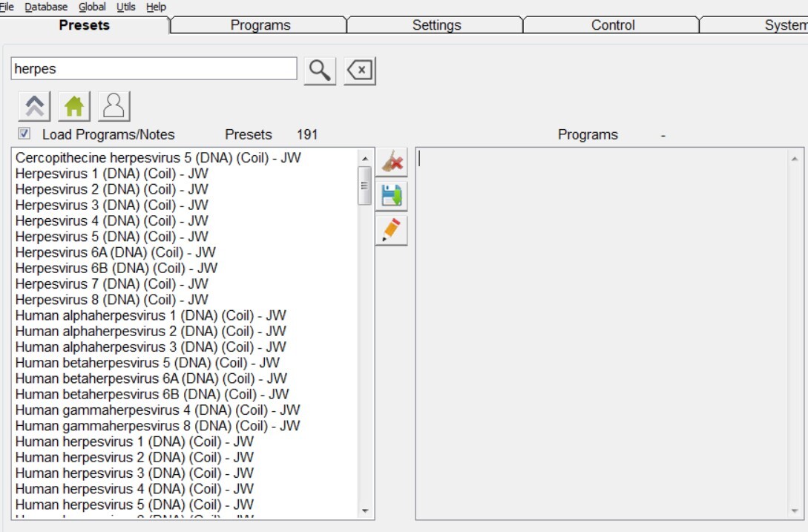Switch to the Control tab
808x532 pixels.
click(x=613, y=24)
